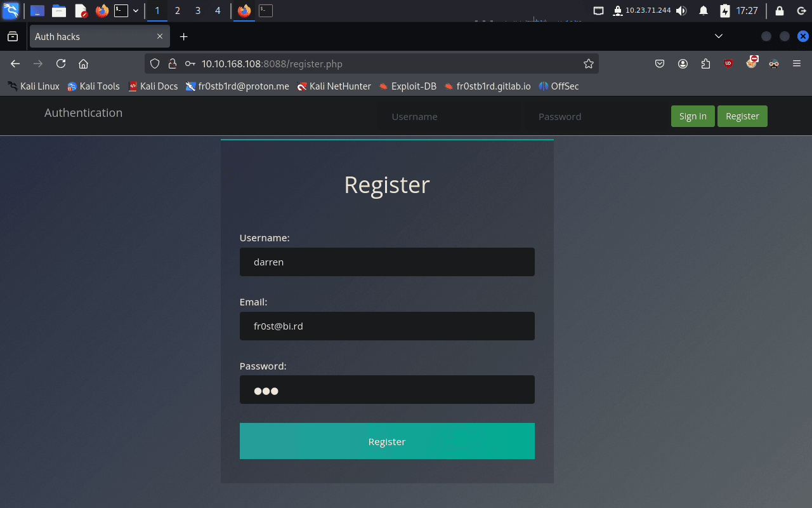The width and height of the screenshot is (812, 508).
Task: Reload the current page
Action: coord(61,63)
